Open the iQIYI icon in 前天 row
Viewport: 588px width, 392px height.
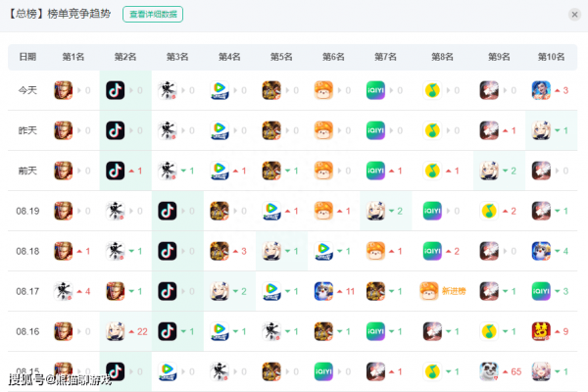coord(375,171)
